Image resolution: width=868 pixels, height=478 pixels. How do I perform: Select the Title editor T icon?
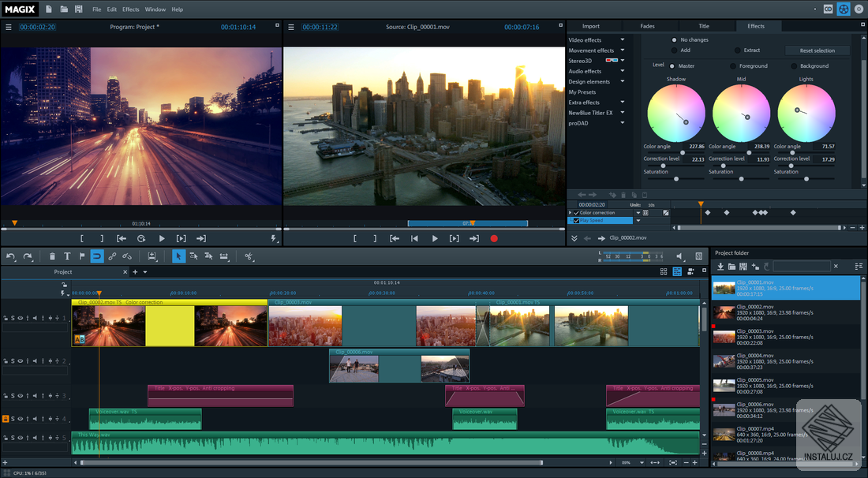[67, 256]
